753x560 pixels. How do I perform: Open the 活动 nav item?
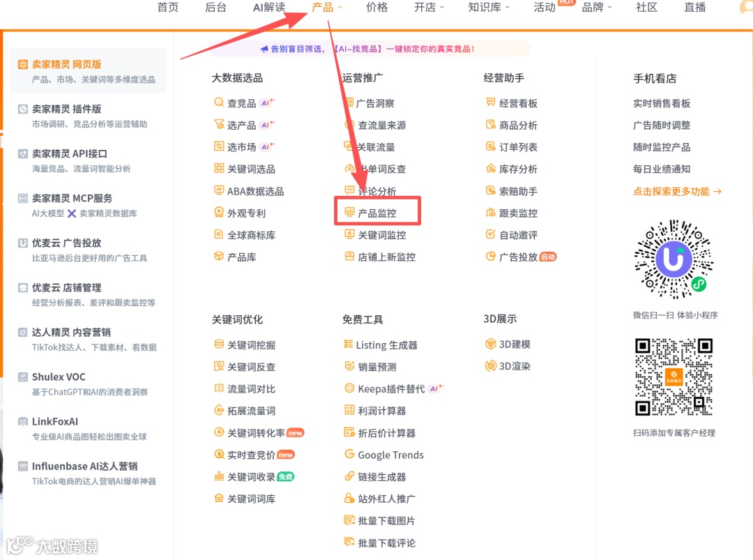545,7
